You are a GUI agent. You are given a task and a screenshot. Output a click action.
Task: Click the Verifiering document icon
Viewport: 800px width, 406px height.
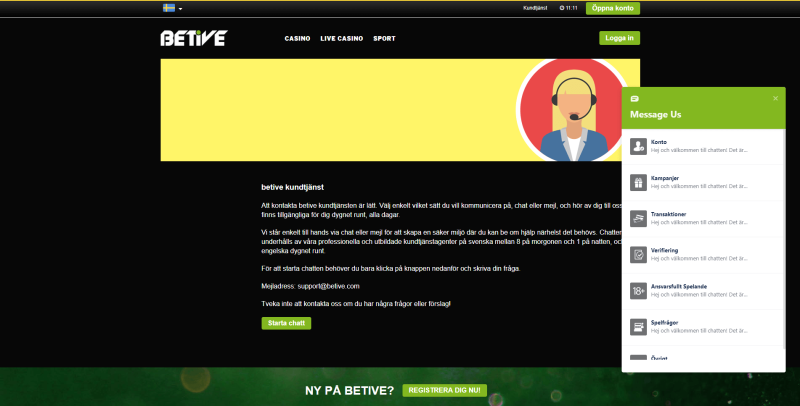pyautogui.click(x=638, y=255)
